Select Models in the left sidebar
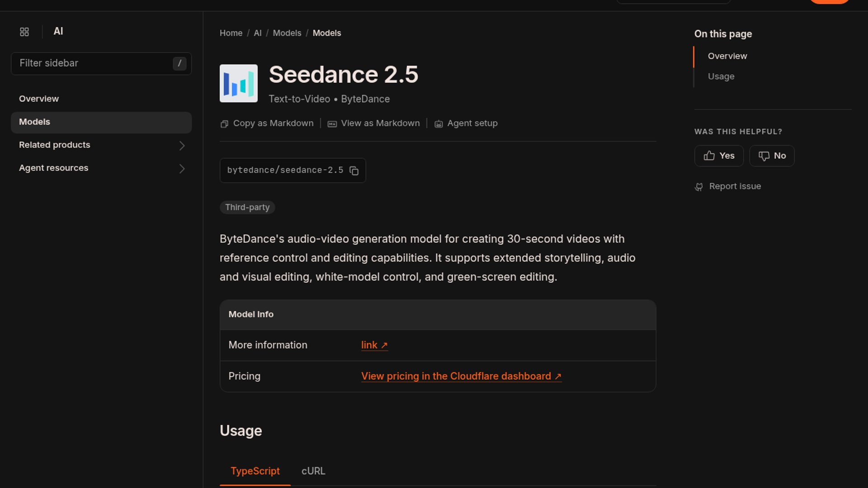The width and height of the screenshot is (868, 488). (101, 122)
